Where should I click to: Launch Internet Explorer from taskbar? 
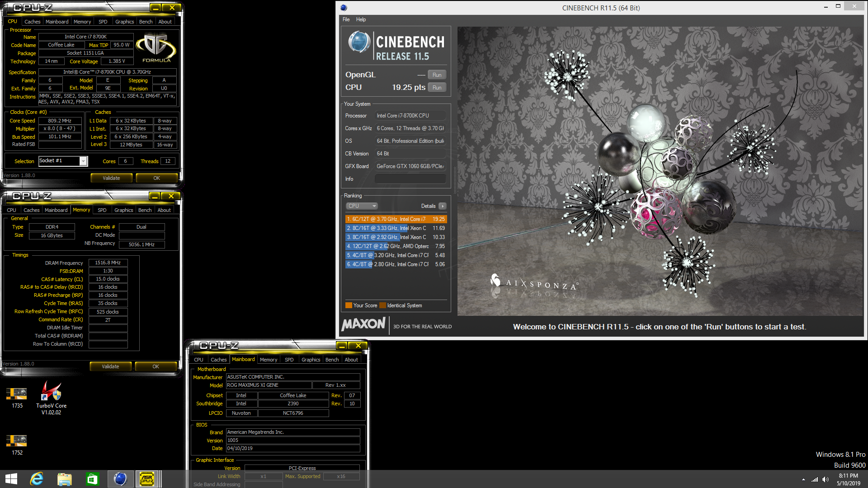pyautogui.click(x=37, y=479)
